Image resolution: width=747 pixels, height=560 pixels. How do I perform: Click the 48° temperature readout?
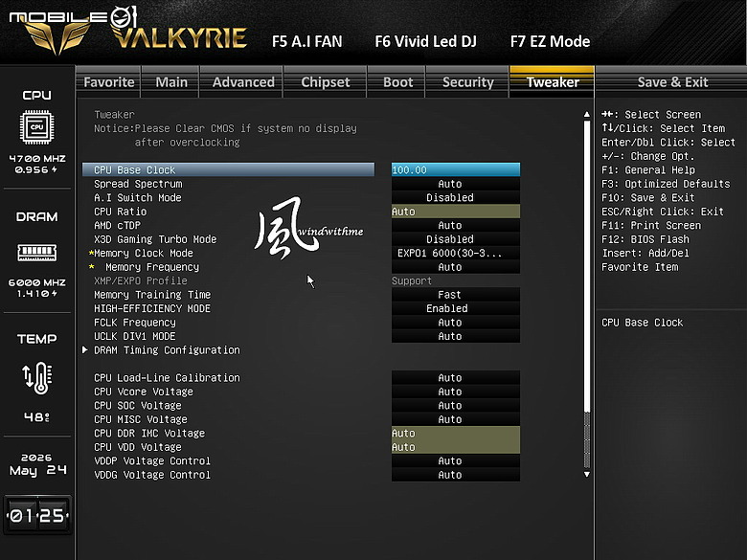point(36,417)
